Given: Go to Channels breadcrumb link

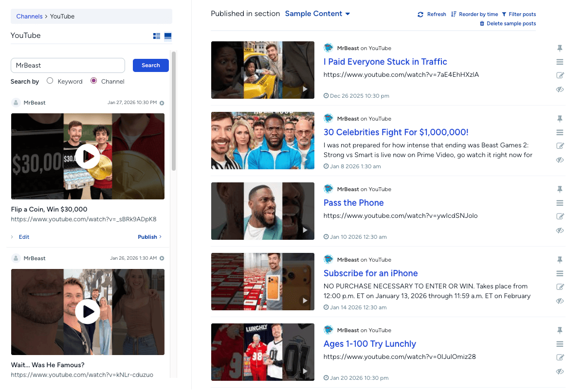Looking at the screenshot, I should (x=29, y=16).
